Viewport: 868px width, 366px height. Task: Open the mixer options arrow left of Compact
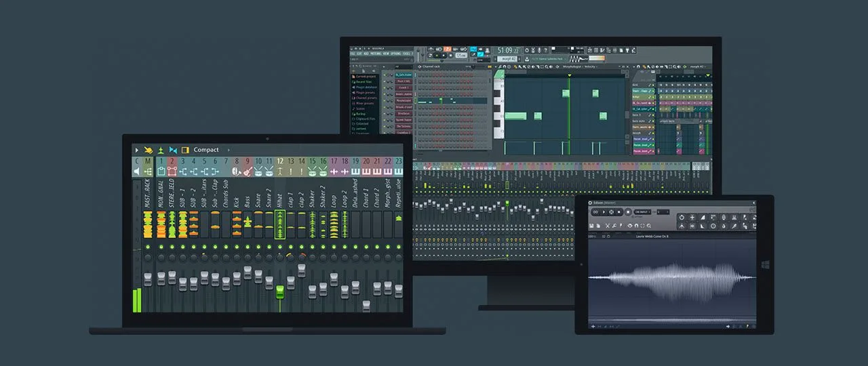point(138,150)
